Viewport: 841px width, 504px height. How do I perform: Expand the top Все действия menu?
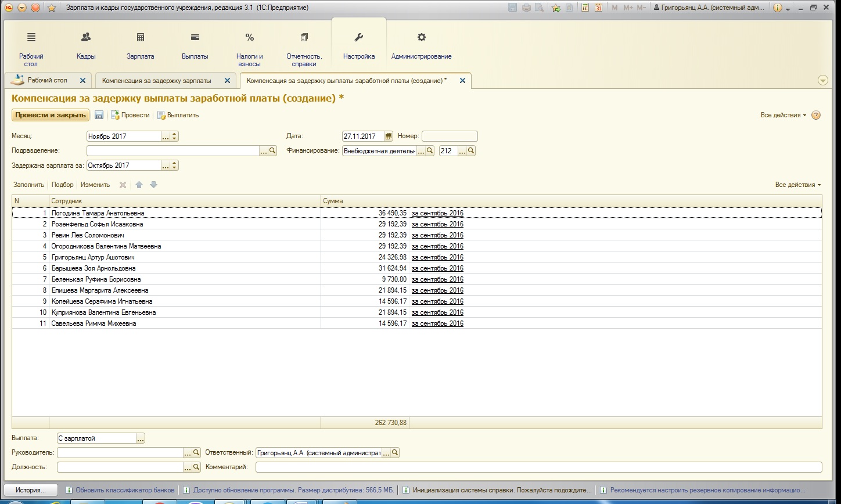[x=783, y=115]
